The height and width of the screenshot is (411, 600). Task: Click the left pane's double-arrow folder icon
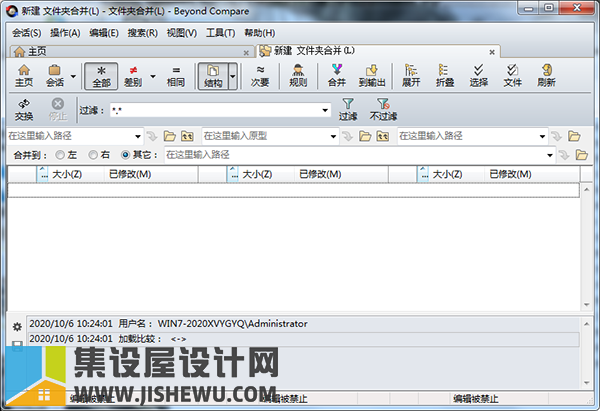[x=187, y=136]
